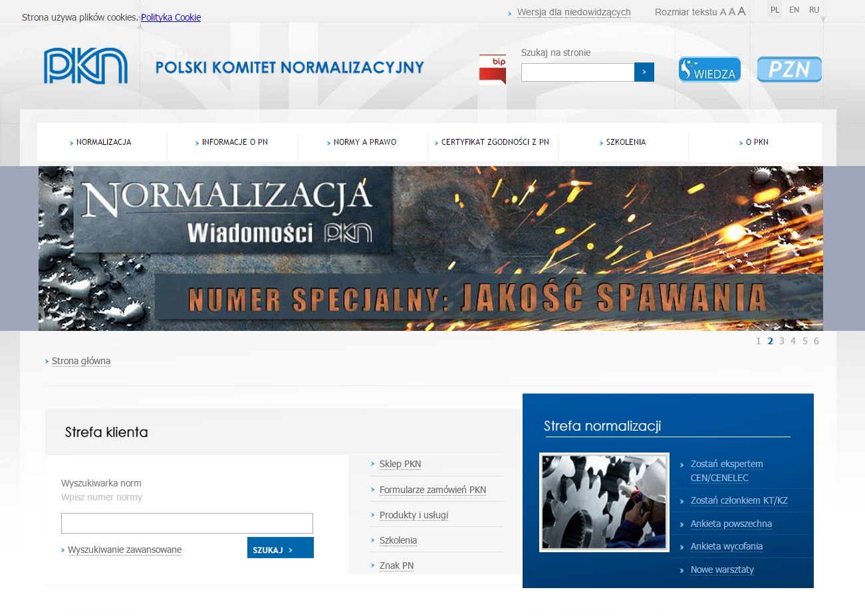The width and height of the screenshot is (865, 616).
Task: Click the gears and worker photo
Action: click(604, 502)
